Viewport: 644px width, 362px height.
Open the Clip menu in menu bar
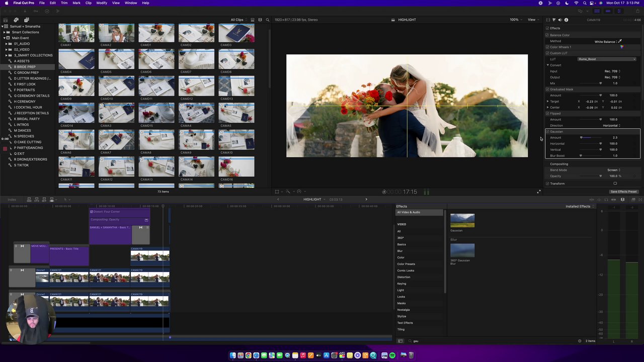tap(88, 3)
